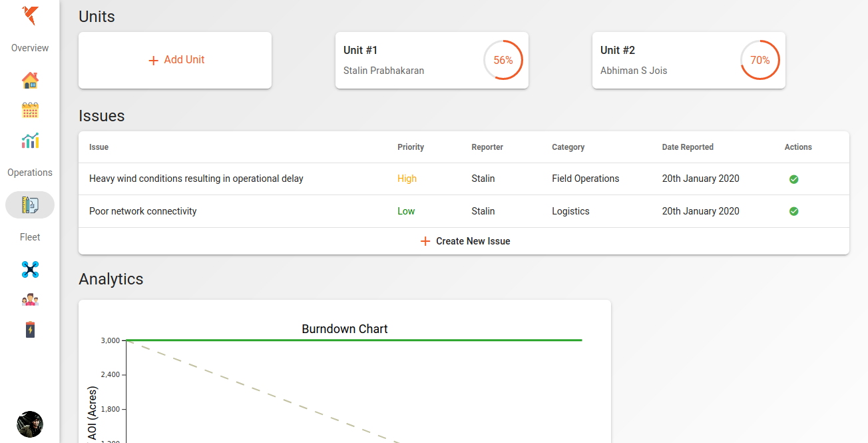Resolve the heavy wind issue green check
This screenshot has height=443, width=868.
[793, 179]
